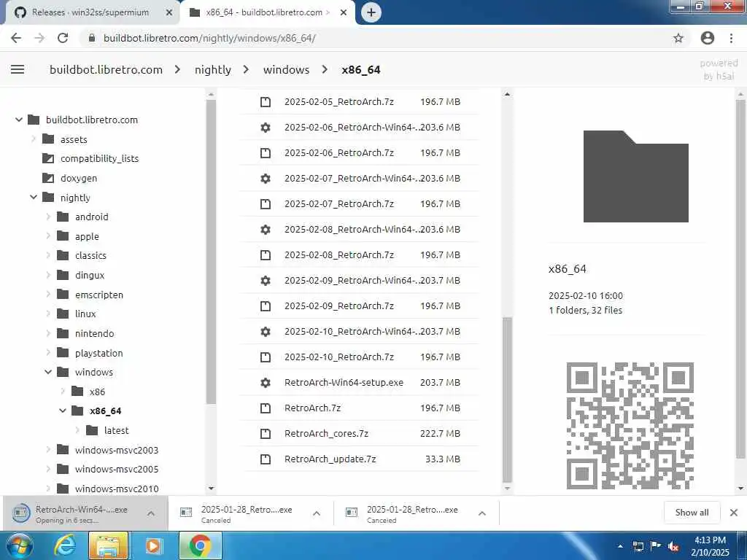Open x86_64 breadcrumb
Image resolution: width=747 pixels, height=560 pixels.
360,69
